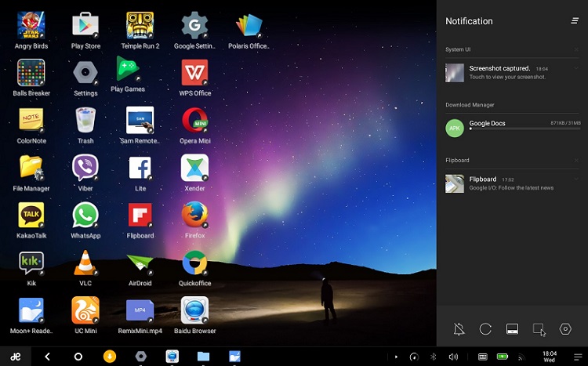Launch Play Games app
The height and width of the screenshot is (366, 588).
tap(128, 69)
